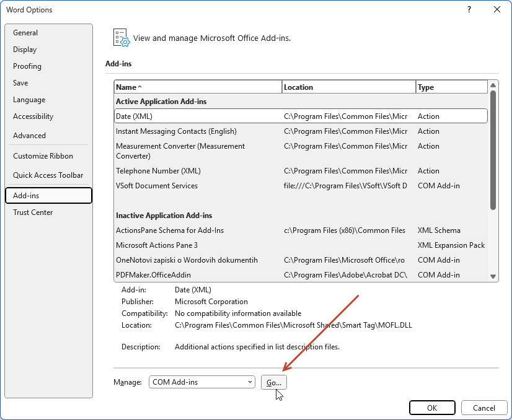Select ActionsPane Schema for Add-Ins row
Image resolution: width=512 pixels, height=420 pixels.
[301, 230]
